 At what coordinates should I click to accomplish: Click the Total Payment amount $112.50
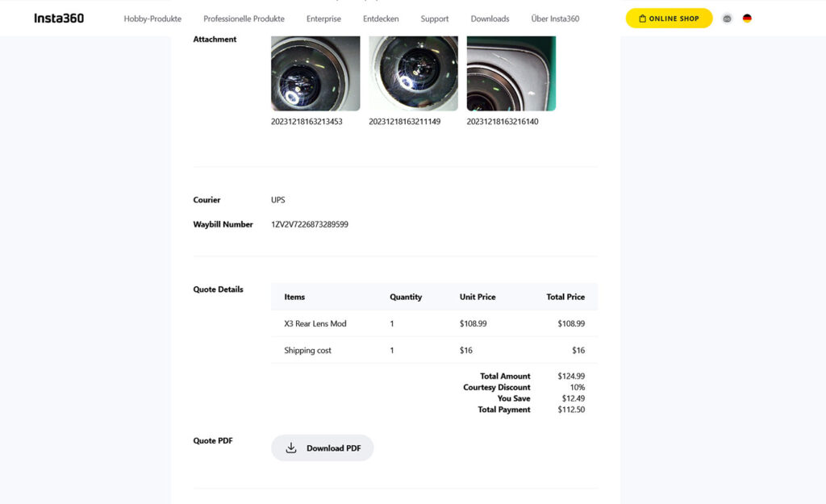click(x=571, y=410)
